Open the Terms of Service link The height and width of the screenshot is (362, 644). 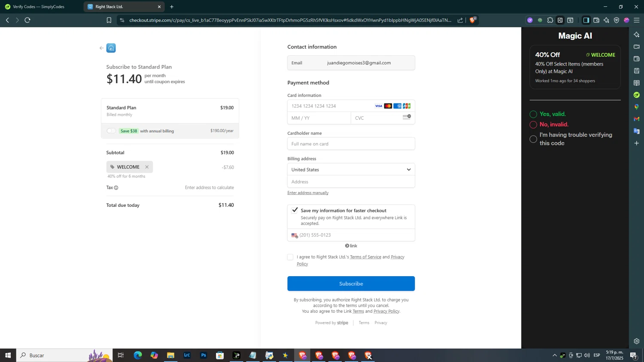coord(365,257)
